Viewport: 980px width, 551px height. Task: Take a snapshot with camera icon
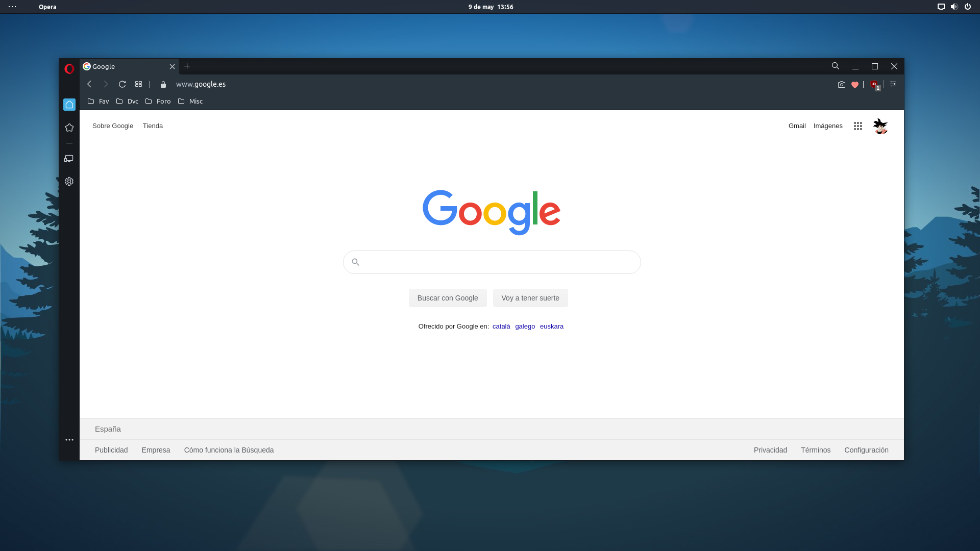(842, 85)
